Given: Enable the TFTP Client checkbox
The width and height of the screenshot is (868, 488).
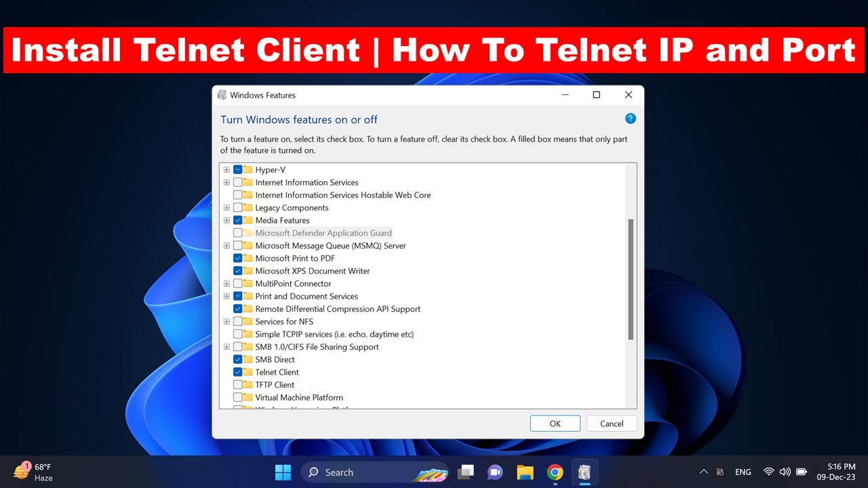Looking at the screenshot, I should (238, 385).
